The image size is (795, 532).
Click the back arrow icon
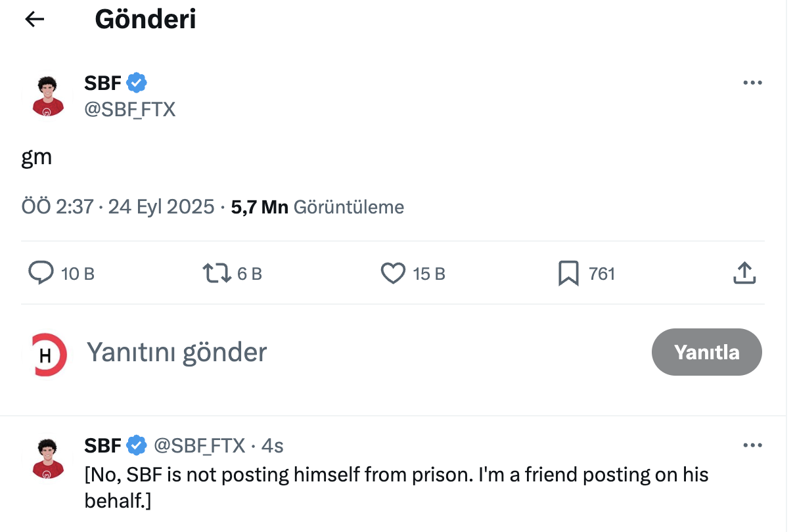point(34,20)
